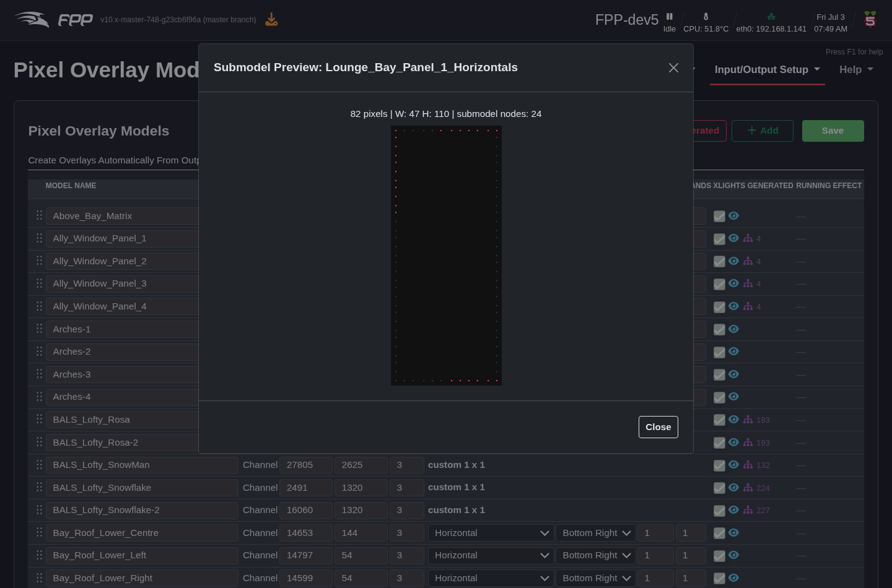Click drag handle for Above_Bay_Matrix row

39,215
